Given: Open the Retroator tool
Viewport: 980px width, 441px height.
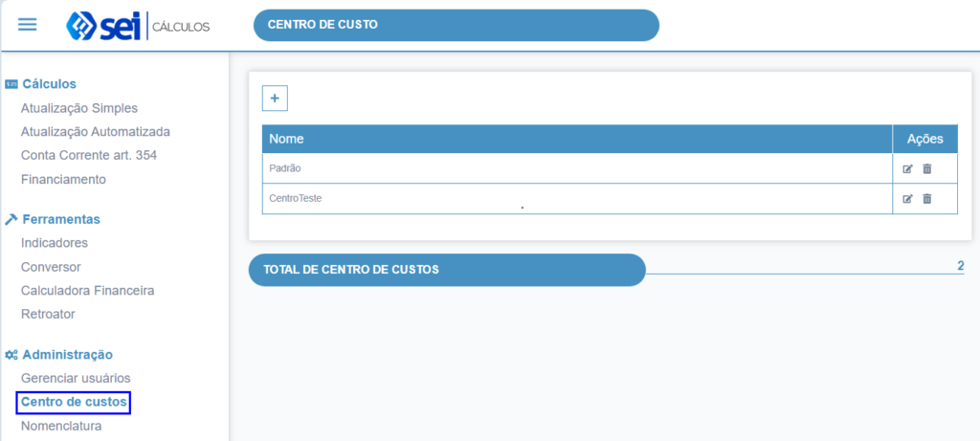Looking at the screenshot, I should point(48,314).
